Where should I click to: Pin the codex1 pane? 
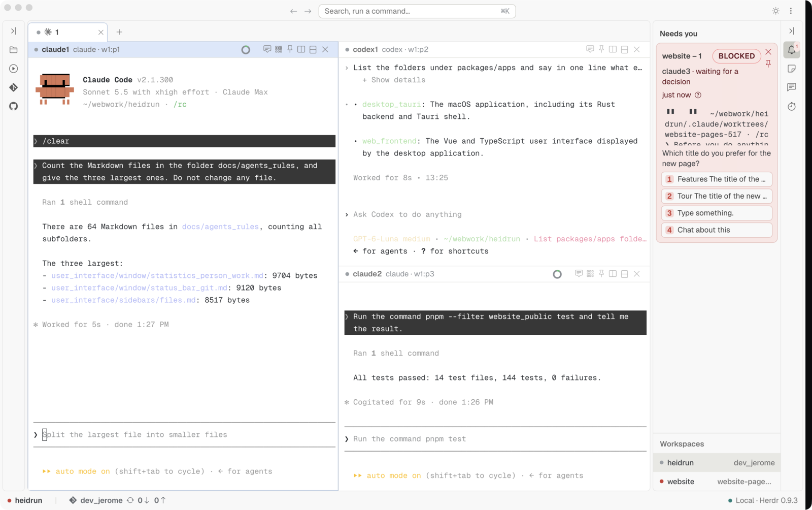pos(601,49)
